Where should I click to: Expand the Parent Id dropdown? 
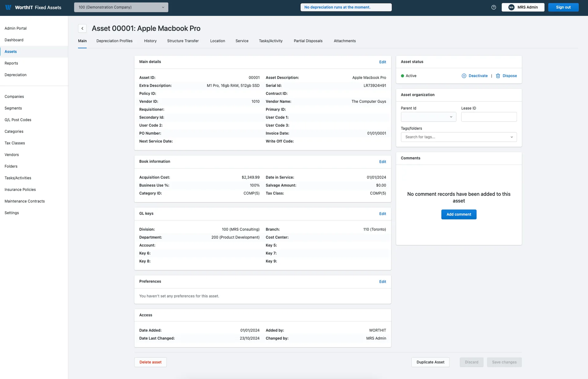428,117
